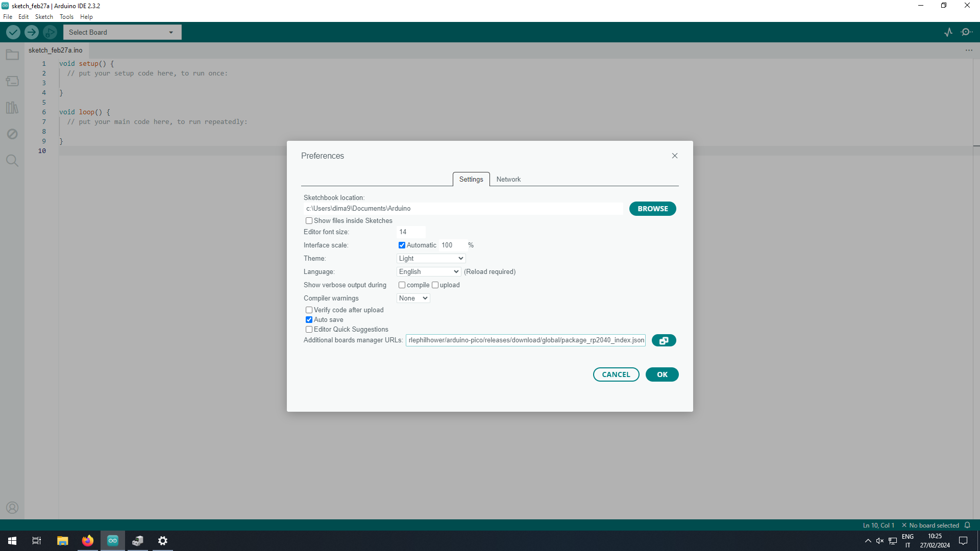Click the Upload arrow button in toolbar

point(32,32)
